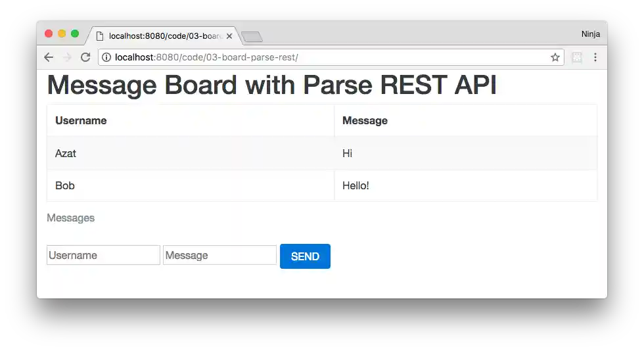Bookmark this page with the star
644x351 pixels.
pyautogui.click(x=555, y=57)
